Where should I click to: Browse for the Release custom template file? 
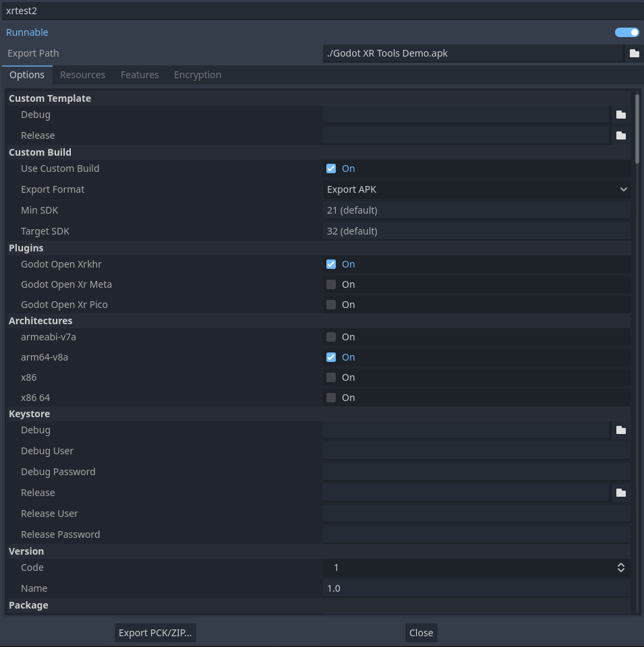pos(621,135)
